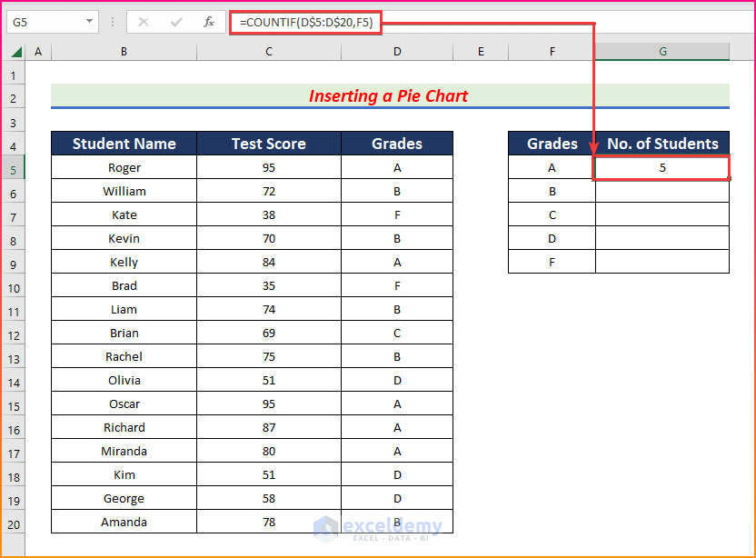
Task: Click test score 69 for Brian
Action: point(269,333)
